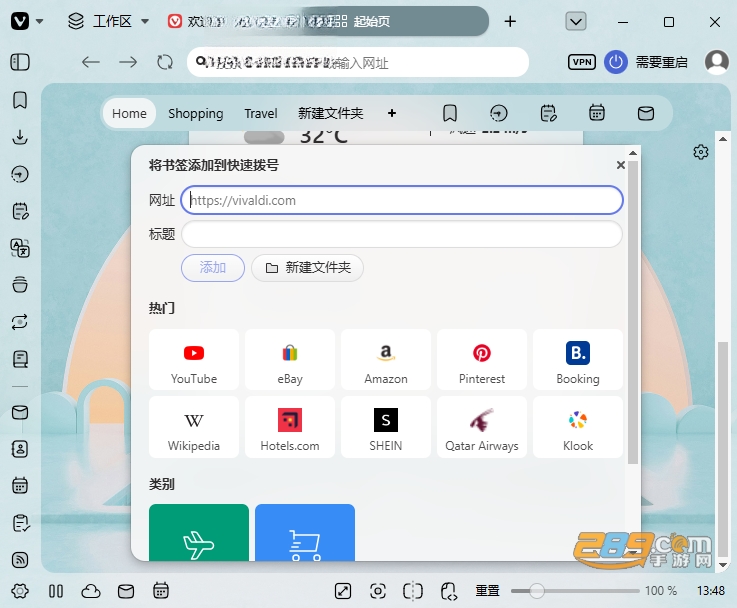Open History from start page bar
Screen dimensions: 737x608
pyautogui.click(x=499, y=113)
